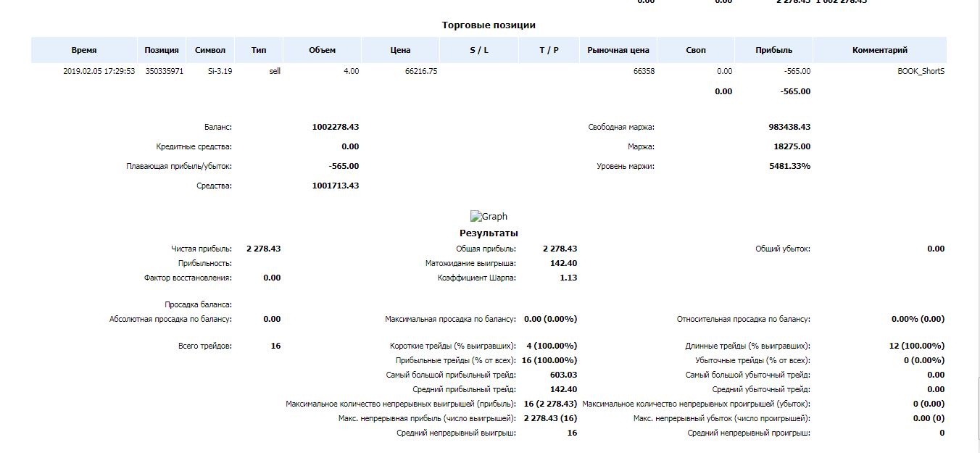
Task: Click the Комментарий column header
Action: coord(880,50)
